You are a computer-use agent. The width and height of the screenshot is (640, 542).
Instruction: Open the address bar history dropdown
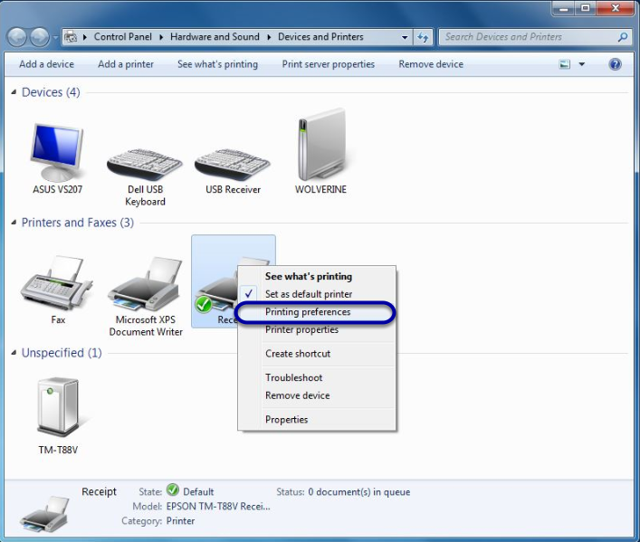tap(404, 38)
